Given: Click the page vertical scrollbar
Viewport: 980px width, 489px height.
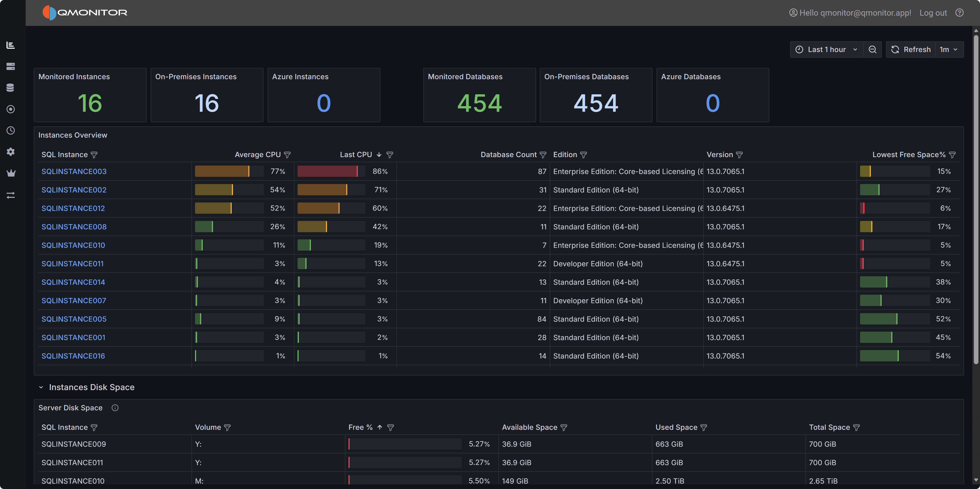Looking at the screenshot, I should pos(976,198).
